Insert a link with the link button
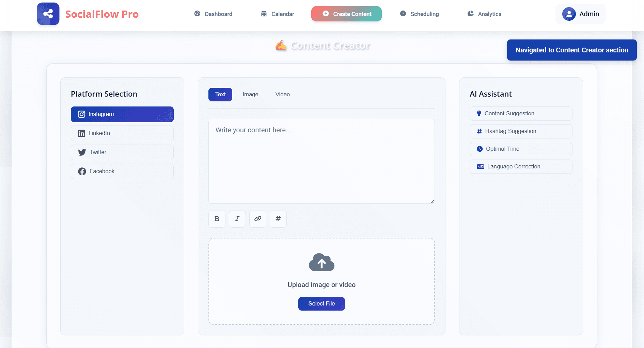The image size is (644, 348). point(257,219)
